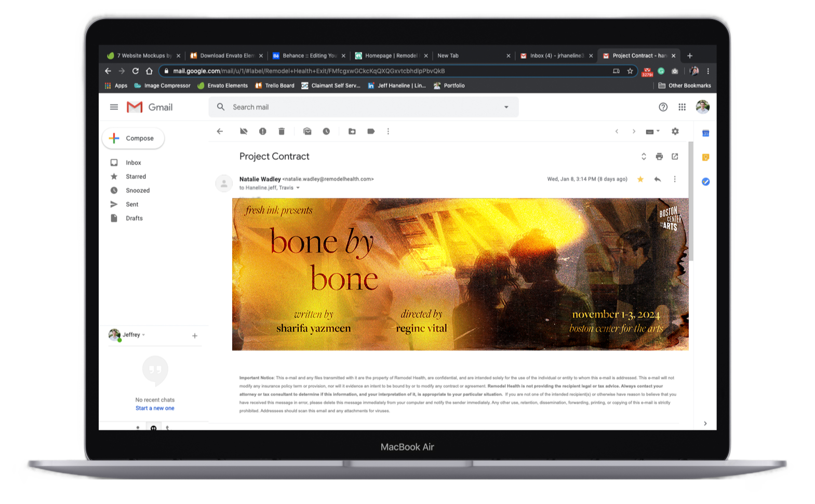Open the Labels tag icon

pos(371,131)
